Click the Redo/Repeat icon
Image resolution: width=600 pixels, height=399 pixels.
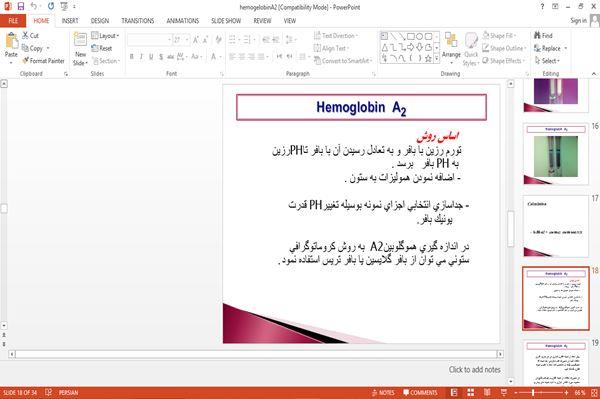(51, 6)
